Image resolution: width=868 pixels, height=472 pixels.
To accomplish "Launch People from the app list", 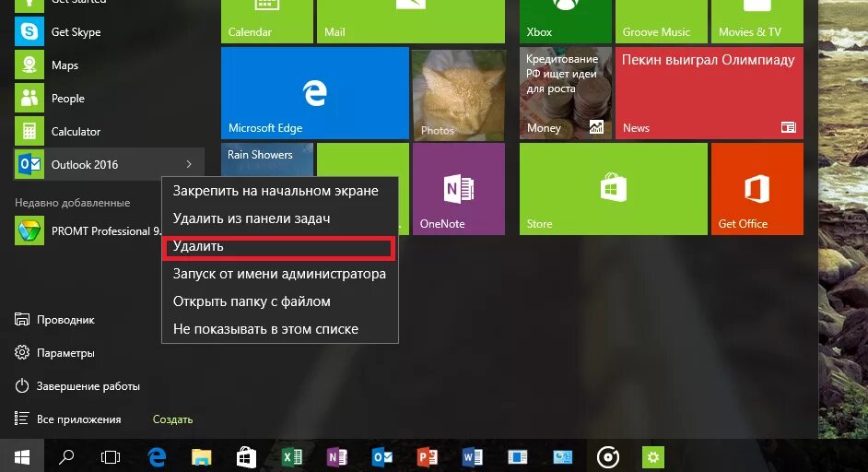I will click(x=109, y=99).
